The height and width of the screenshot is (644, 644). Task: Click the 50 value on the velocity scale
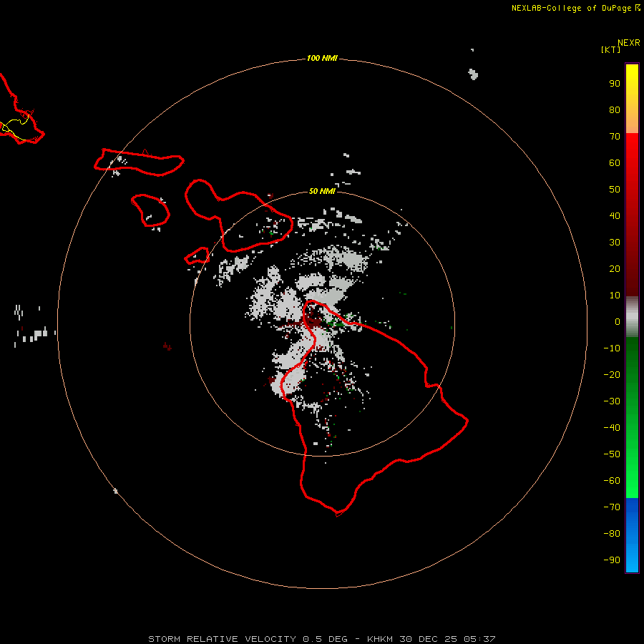(x=615, y=190)
